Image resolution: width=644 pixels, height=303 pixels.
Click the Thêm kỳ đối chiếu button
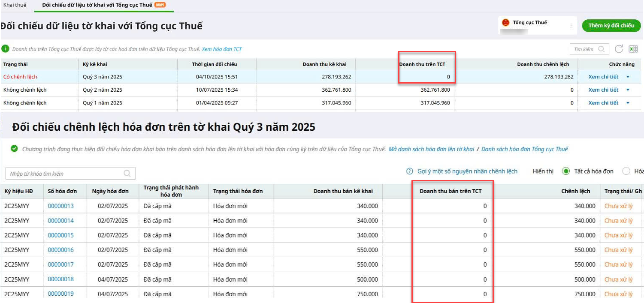(x=611, y=26)
